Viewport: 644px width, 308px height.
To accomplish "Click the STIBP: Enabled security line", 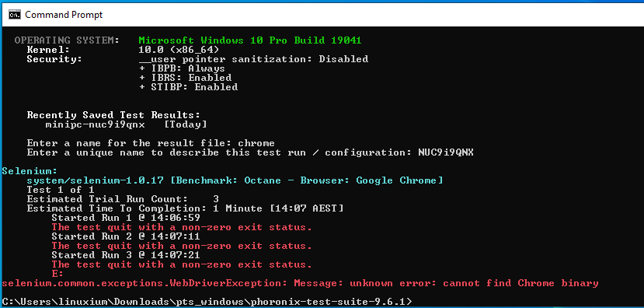I will 188,87.
